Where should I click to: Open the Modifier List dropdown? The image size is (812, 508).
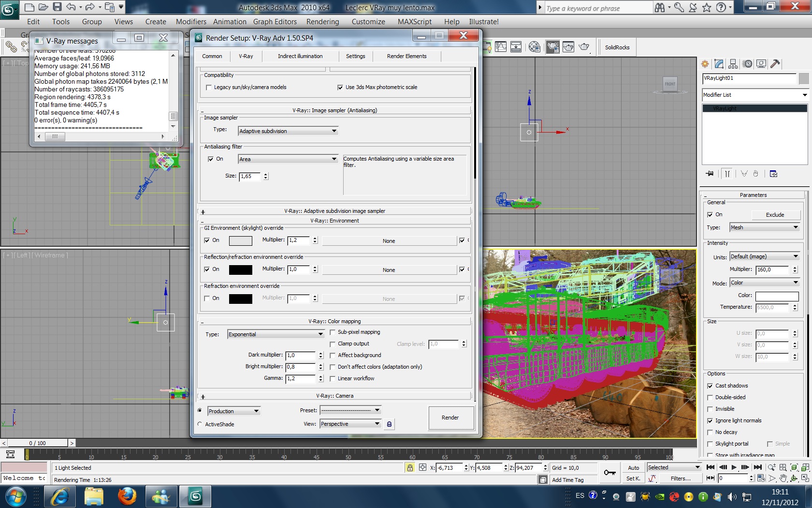tap(755, 95)
